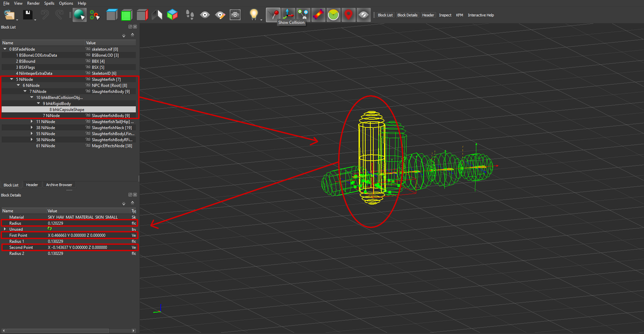Click the Lighting lightbulb icon

tap(254, 15)
